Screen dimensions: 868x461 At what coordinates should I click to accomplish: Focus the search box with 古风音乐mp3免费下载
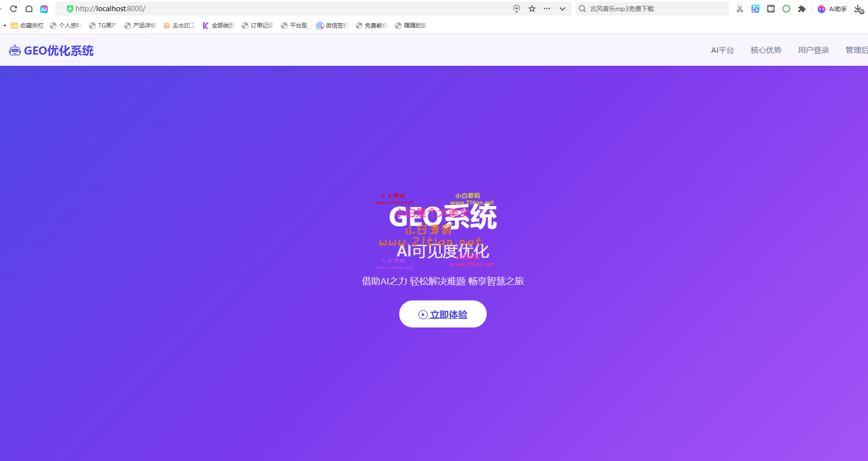[x=652, y=9]
